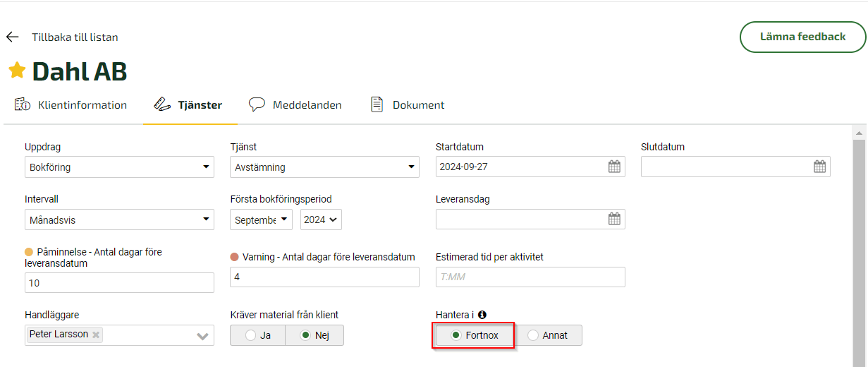Click the Tillbaka till listan link
The height and width of the screenshot is (367, 868).
coord(75,37)
